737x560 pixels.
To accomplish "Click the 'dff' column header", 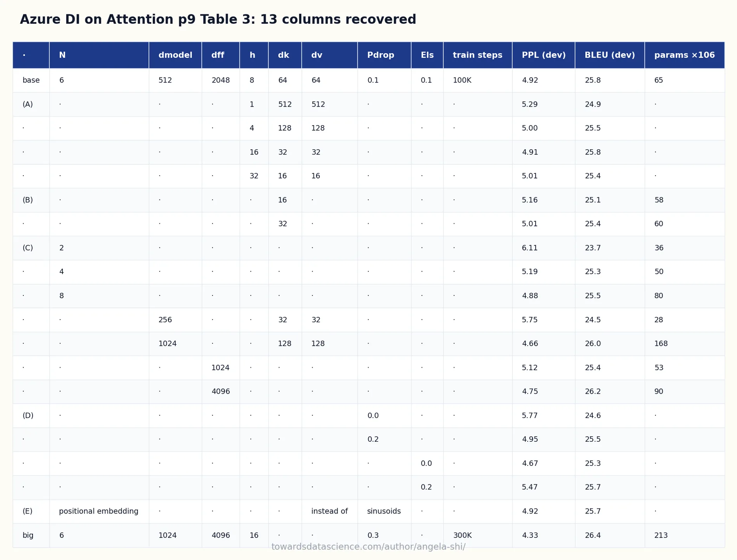I will coord(221,55).
